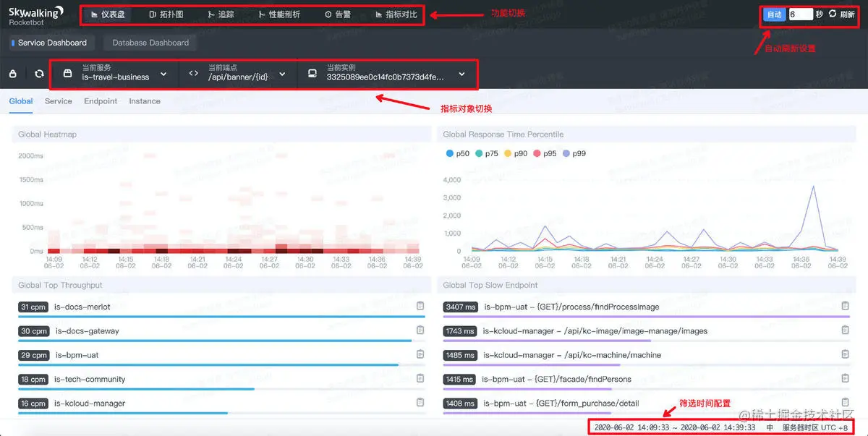Copy the is-bpm-uat throughput row icon
This screenshot has height=436, width=868.
click(x=420, y=354)
